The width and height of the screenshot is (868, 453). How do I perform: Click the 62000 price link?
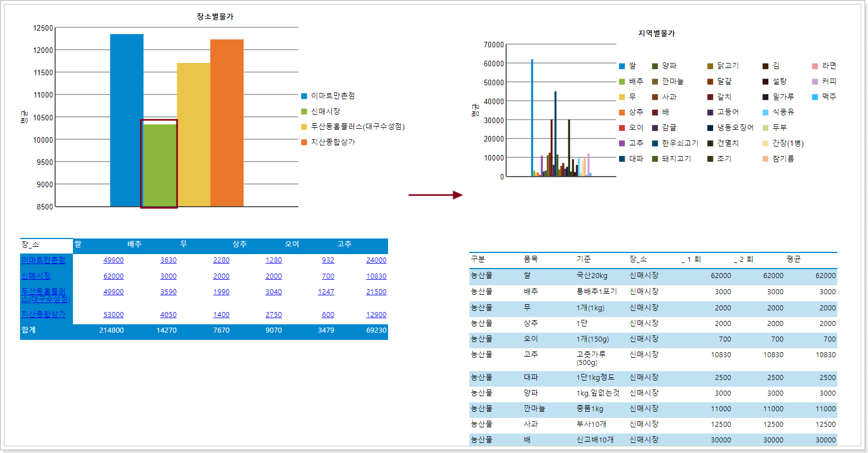click(x=114, y=276)
